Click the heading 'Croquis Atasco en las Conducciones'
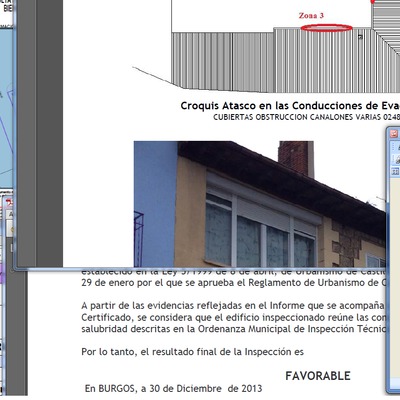This screenshot has width=400, height=400. (x=290, y=106)
